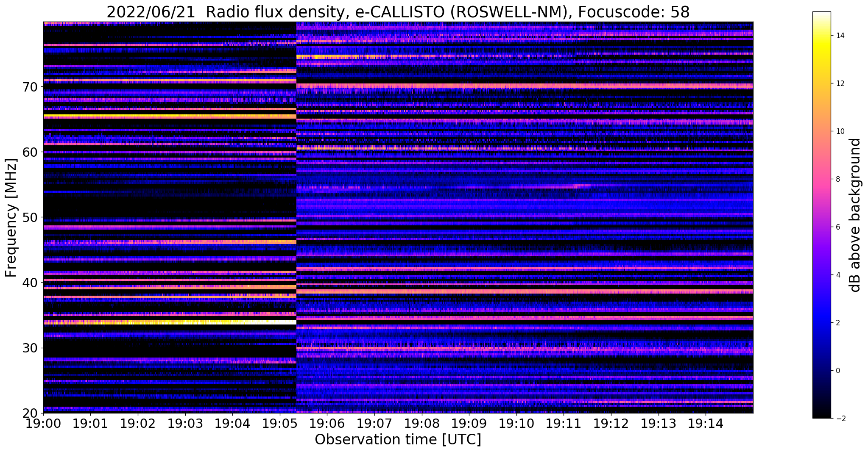Click the colorbar tick label 14

point(840,36)
